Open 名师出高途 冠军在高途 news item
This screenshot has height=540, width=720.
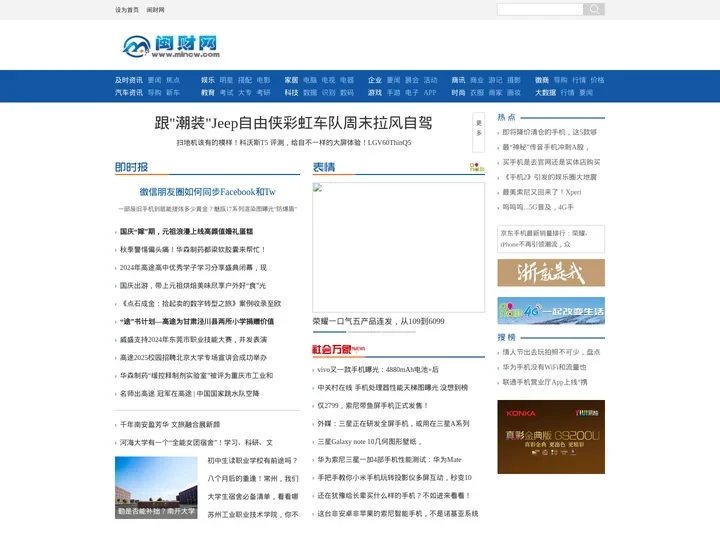point(190,394)
